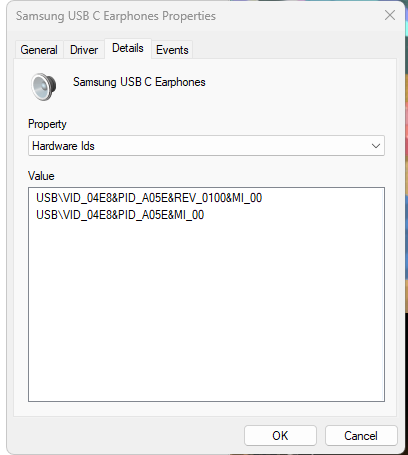This screenshot has width=408, height=455.
Task: Cancel the properties dialog
Action: click(x=361, y=435)
